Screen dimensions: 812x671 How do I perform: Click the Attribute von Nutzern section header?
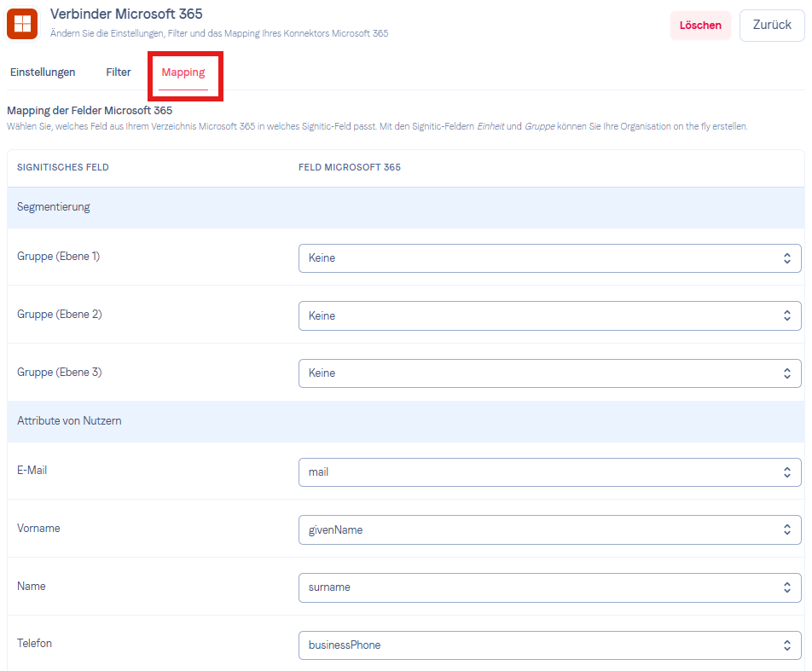(406, 421)
